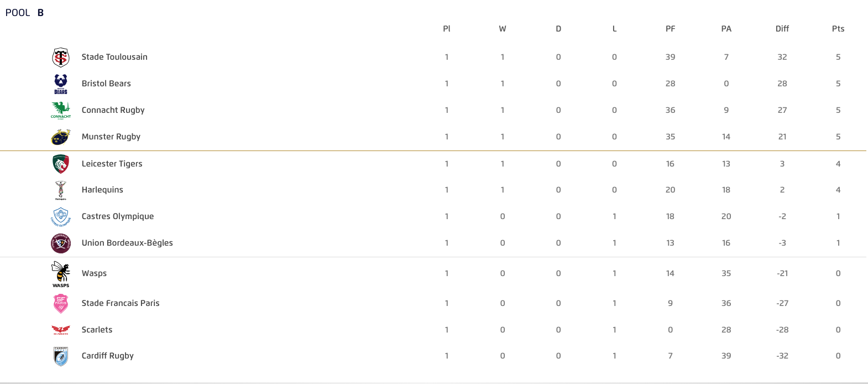Viewport: 868px width, 384px height.
Task: Select the Castres Olympique badge
Action: click(x=61, y=216)
